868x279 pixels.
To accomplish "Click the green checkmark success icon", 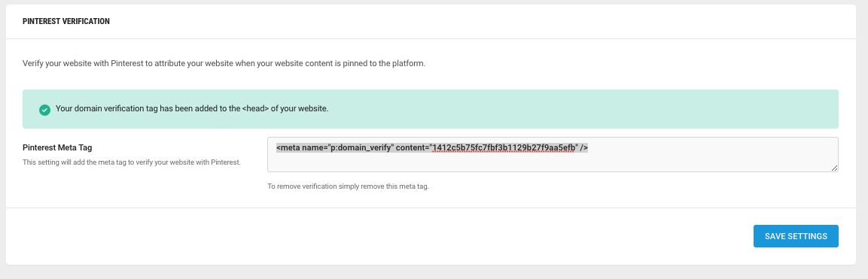I will click(x=45, y=109).
